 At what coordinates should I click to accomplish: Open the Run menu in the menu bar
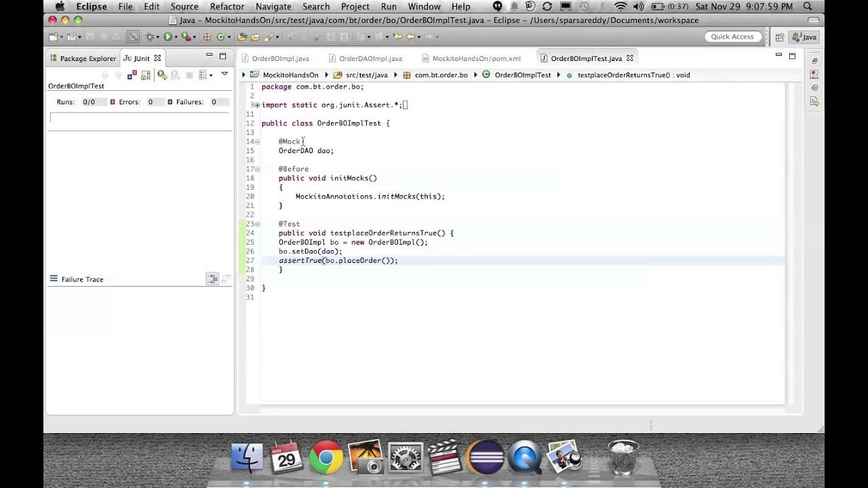coord(389,7)
